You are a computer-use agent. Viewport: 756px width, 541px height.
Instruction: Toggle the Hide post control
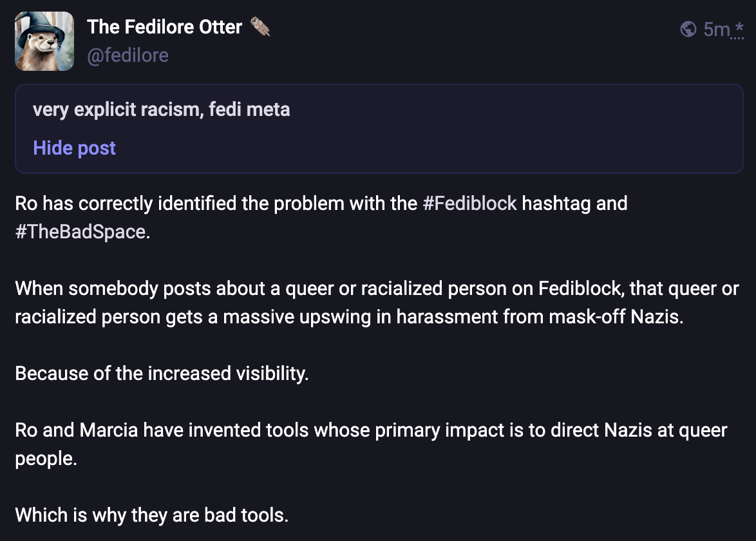pos(74,148)
